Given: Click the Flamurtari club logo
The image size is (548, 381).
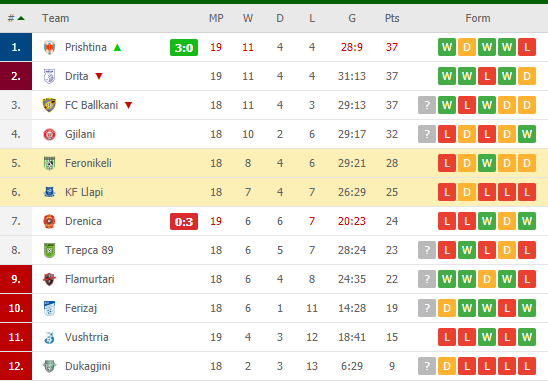Looking at the screenshot, I should click(49, 279).
